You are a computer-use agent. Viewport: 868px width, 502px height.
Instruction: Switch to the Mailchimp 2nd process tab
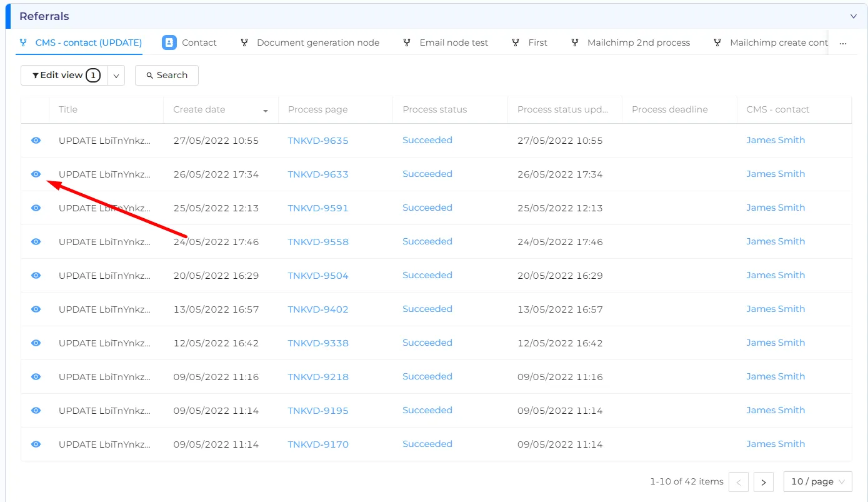631,43
